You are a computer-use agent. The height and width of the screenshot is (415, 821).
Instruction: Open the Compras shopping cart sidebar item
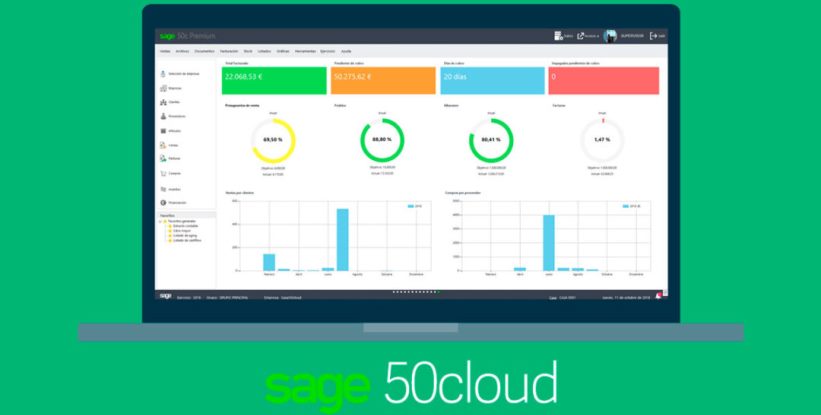pyautogui.click(x=171, y=173)
